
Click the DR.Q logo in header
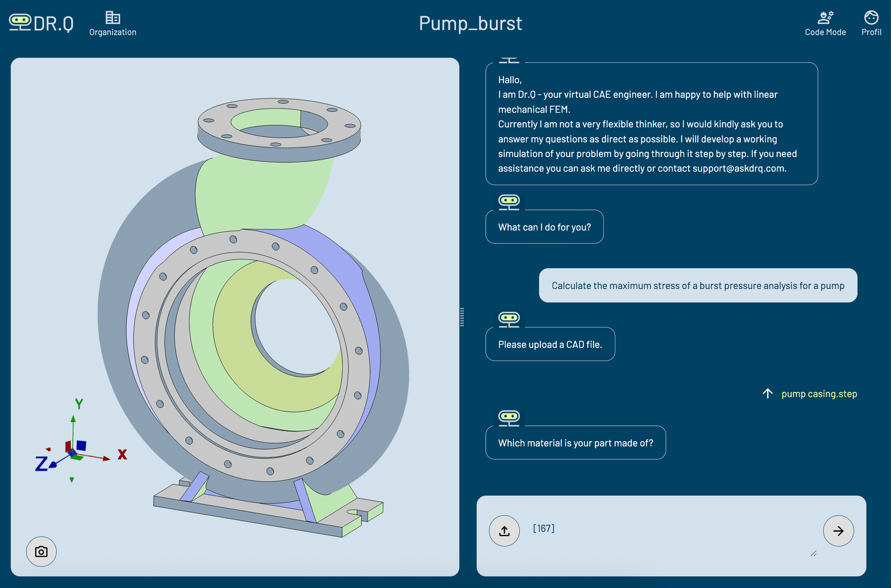(41, 22)
